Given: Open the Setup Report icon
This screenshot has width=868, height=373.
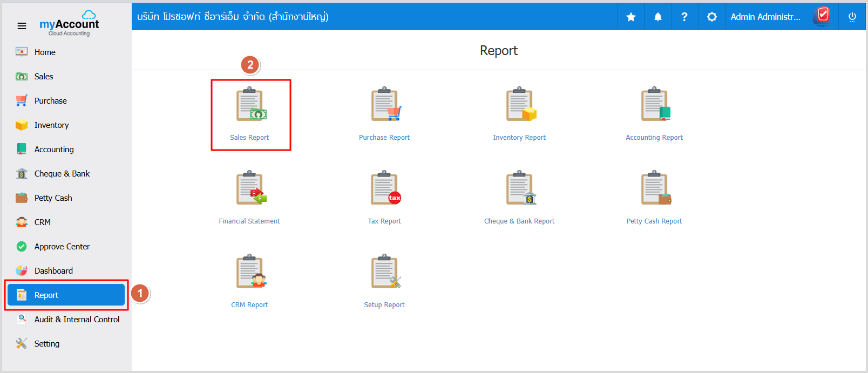Looking at the screenshot, I should pyautogui.click(x=385, y=272).
